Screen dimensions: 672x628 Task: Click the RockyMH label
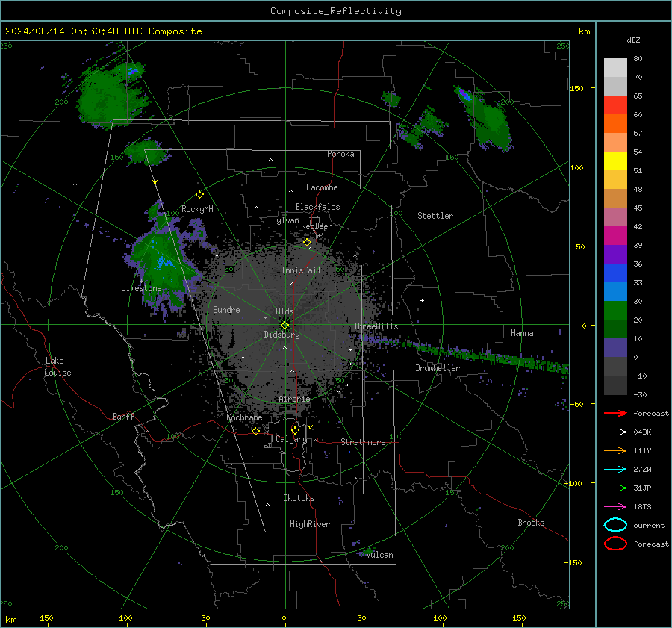coord(197,209)
